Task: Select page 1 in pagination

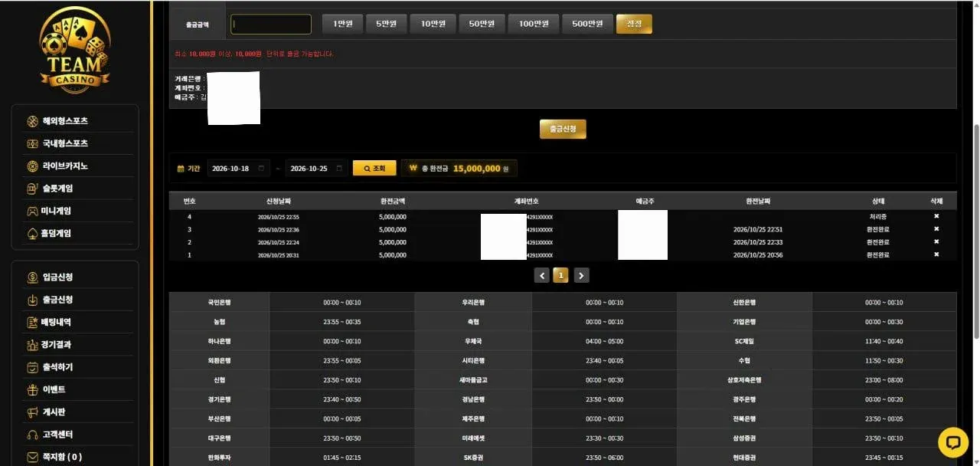Action: pyautogui.click(x=561, y=275)
